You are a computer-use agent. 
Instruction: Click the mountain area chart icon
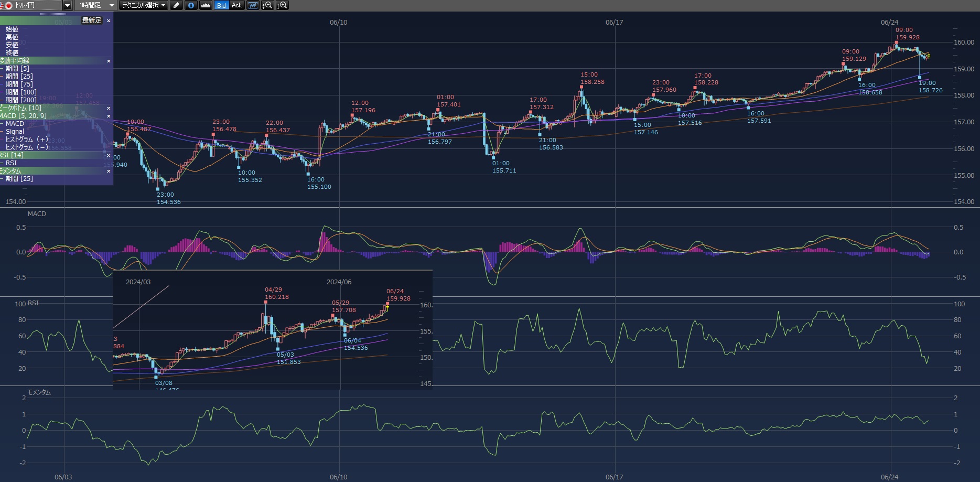pos(206,5)
